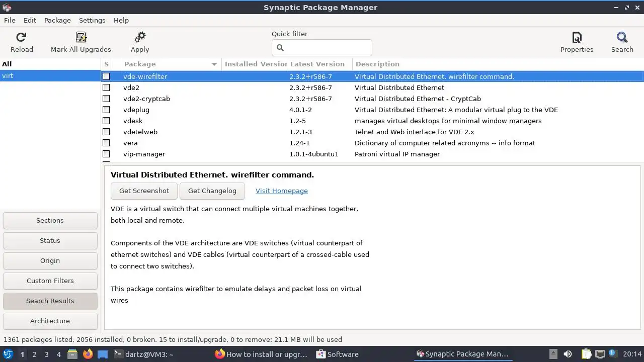Switch to workspace 4 in pager
This screenshot has width=644, height=362.
[x=59, y=354]
